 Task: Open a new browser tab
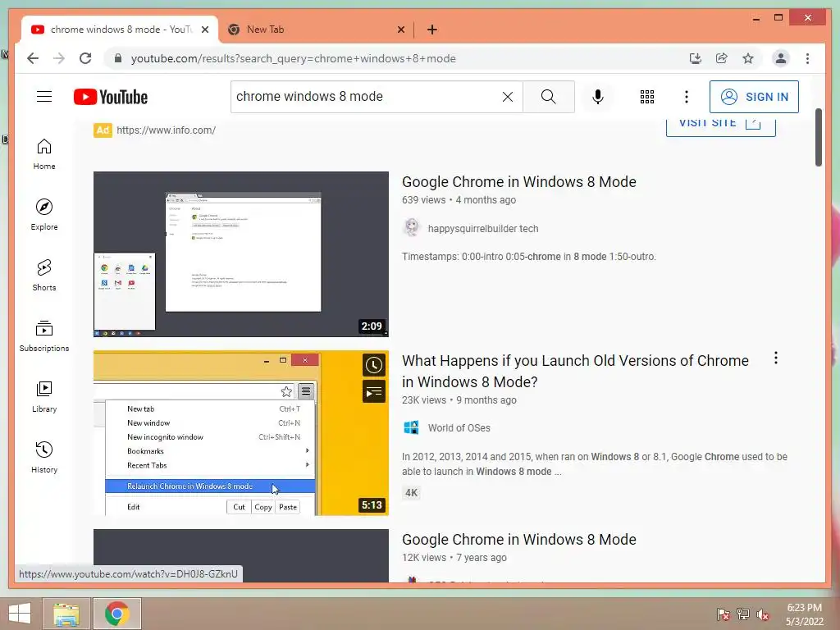point(432,30)
